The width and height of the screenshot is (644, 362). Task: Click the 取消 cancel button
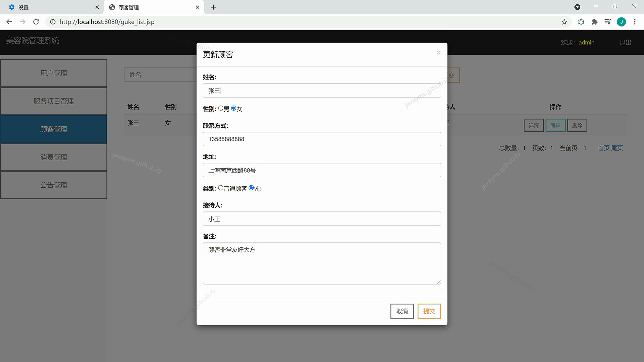[x=402, y=311]
